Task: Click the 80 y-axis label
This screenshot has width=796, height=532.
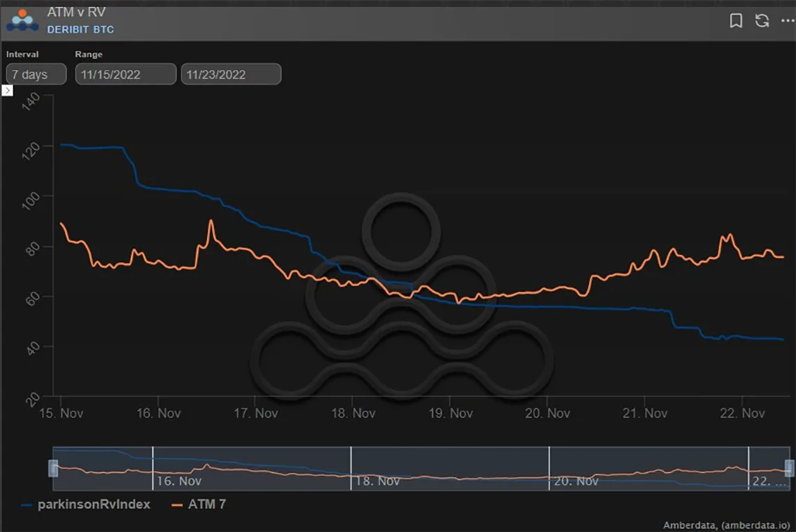Action: (33, 249)
